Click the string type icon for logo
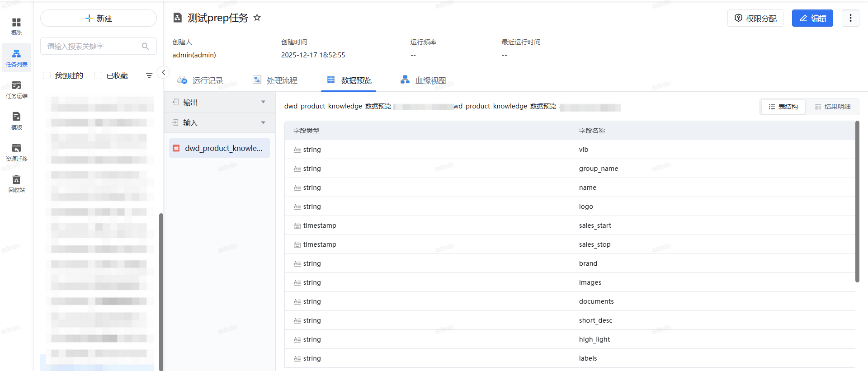Viewport: 868px width, 371px height. [297, 207]
